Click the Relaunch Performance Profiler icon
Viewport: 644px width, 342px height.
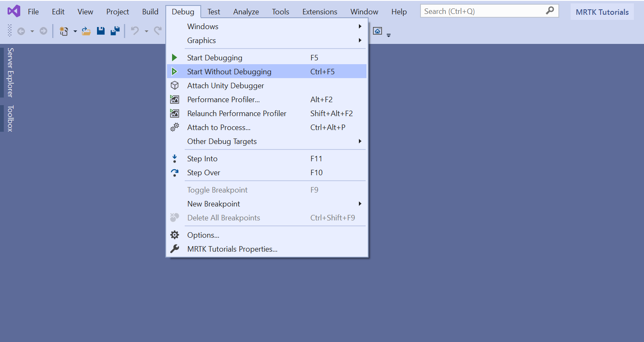tap(175, 113)
